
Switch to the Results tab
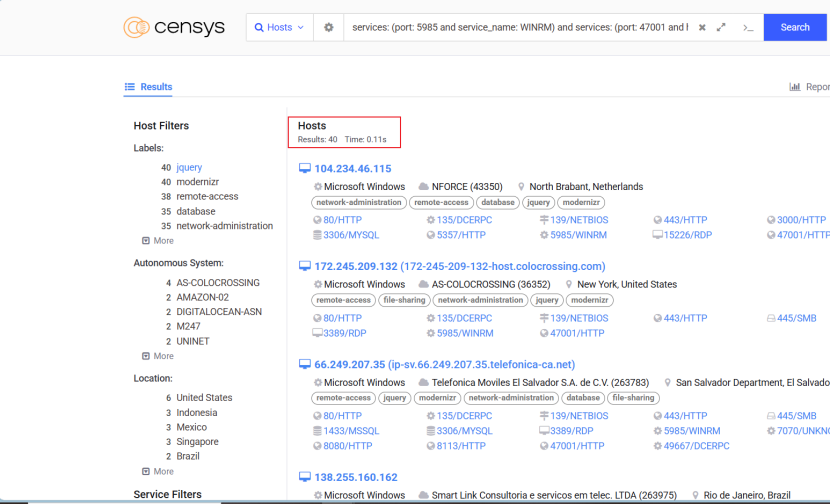point(148,87)
